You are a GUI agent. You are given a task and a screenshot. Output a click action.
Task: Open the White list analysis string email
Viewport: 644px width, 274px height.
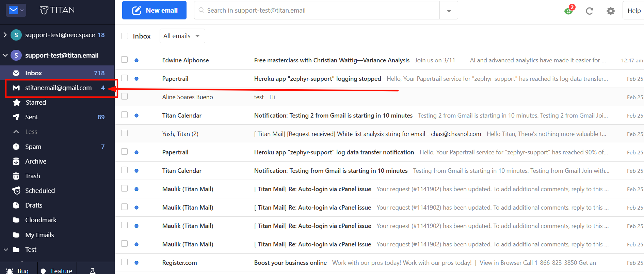click(x=380, y=134)
